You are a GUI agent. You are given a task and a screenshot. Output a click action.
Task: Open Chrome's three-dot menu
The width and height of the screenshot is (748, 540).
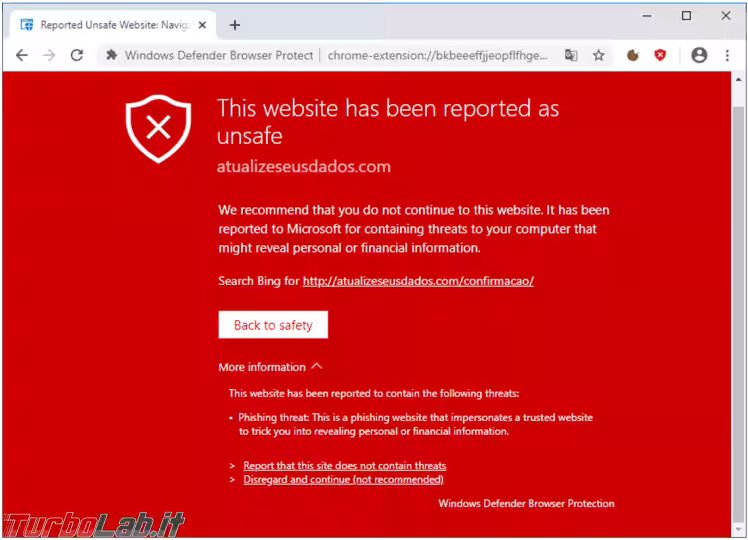click(x=727, y=55)
